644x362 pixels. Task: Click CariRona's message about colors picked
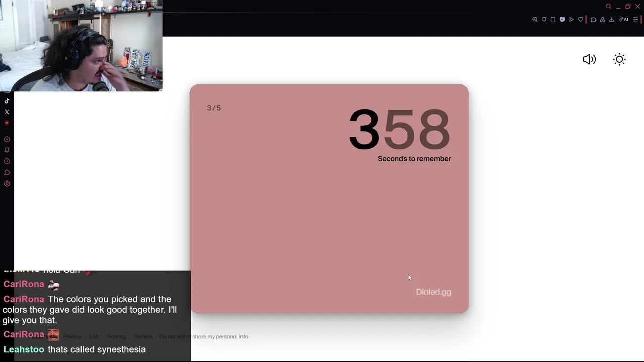[90, 310]
